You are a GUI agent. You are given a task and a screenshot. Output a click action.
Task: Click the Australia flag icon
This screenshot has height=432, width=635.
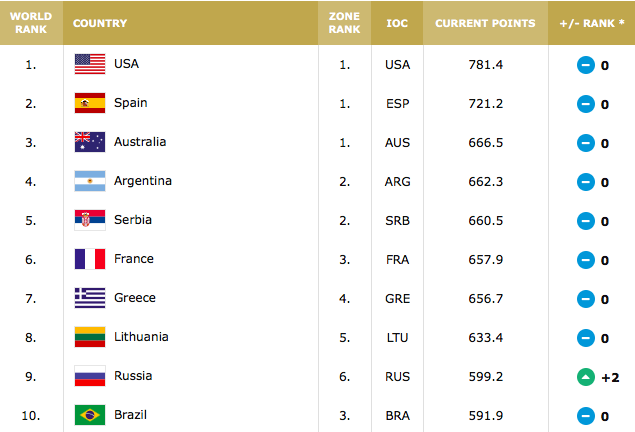coord(90,142)
